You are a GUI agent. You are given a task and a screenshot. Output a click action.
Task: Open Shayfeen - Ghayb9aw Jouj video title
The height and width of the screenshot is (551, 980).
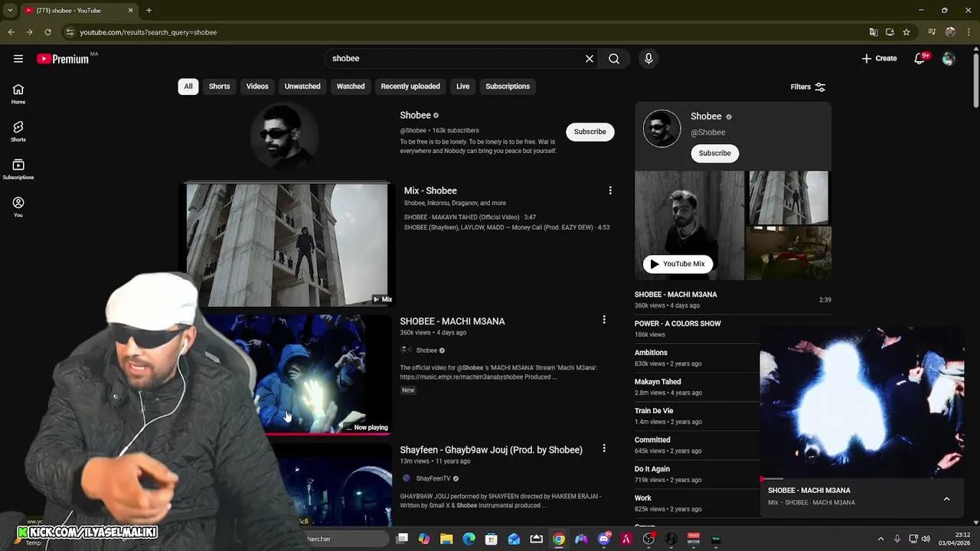pyautogui.click(x=491, y=450)
